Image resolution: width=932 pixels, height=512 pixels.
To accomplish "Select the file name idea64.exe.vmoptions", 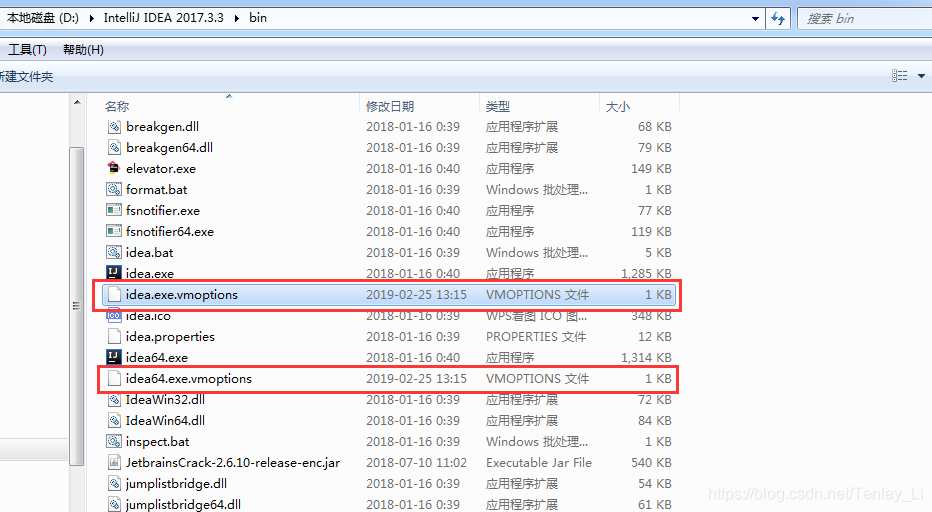I will pos(189,379).
